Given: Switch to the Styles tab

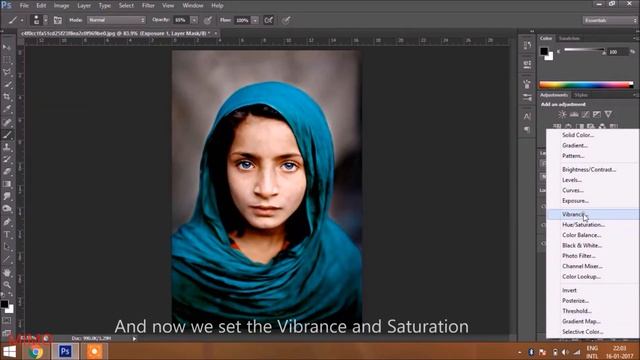Looking at the screenshot, I should [581, 95].
